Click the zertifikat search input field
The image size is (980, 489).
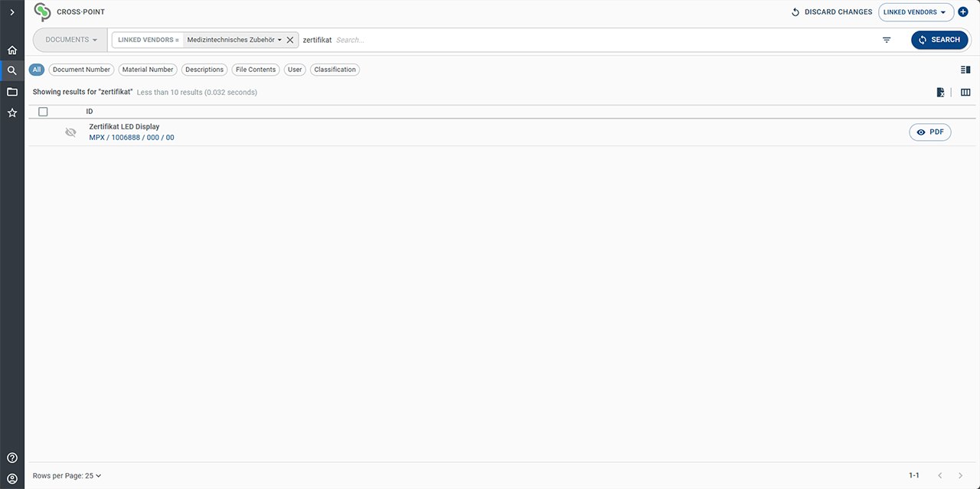tap(352, 40)
